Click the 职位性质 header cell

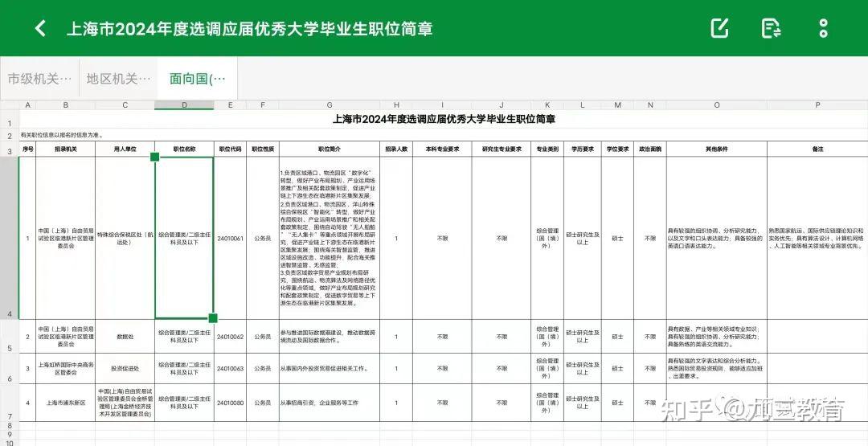[263, 149]
